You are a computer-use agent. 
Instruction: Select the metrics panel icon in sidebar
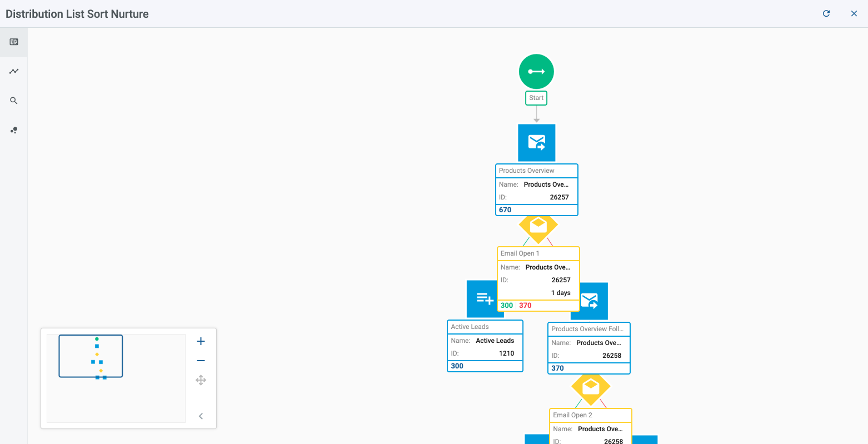(13, 42)
